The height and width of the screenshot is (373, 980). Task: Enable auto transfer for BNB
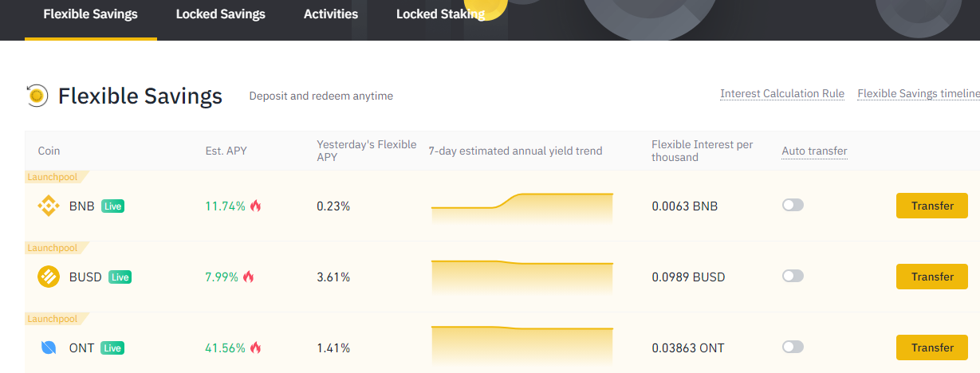pos(793,205)
